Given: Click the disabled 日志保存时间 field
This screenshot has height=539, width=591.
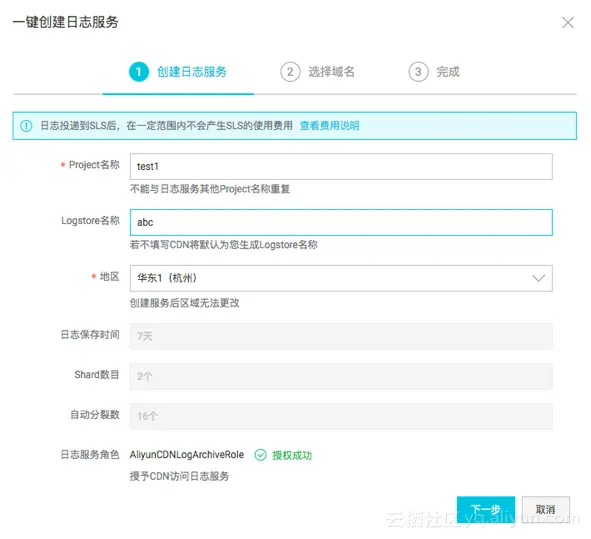Looking at the screenshot, I should [x=341, y=336].
